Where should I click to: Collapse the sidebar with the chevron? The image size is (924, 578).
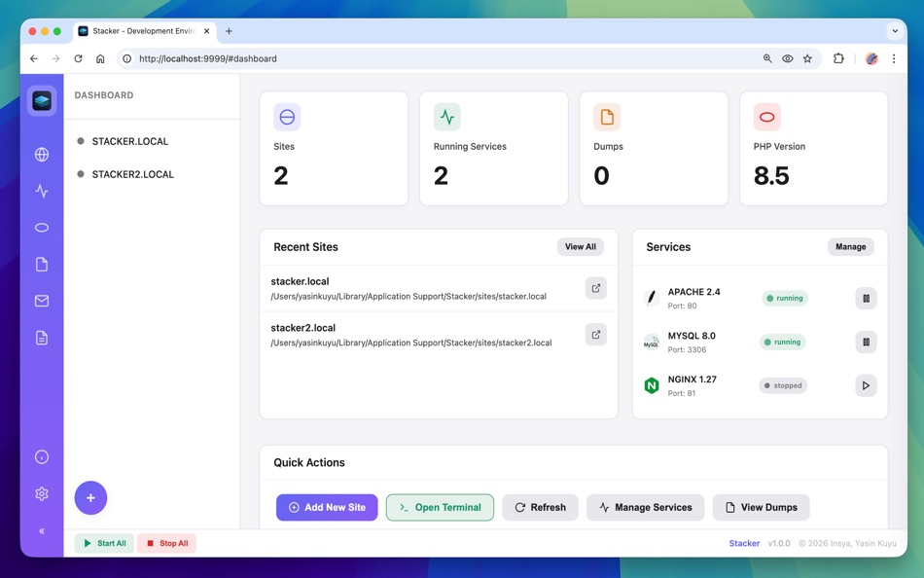click(x=41, y=531)
